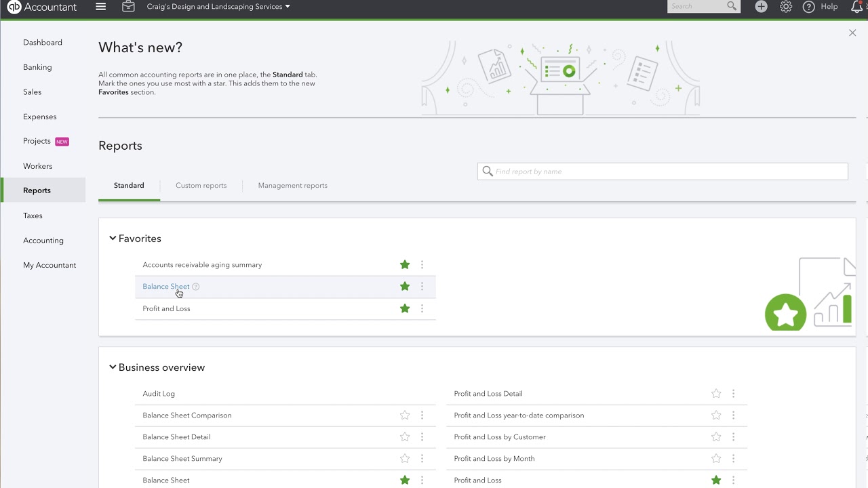868x488 pixels.
Task: Open the company switcher dropdown for Craig's Design
Action: click(218, 7)
